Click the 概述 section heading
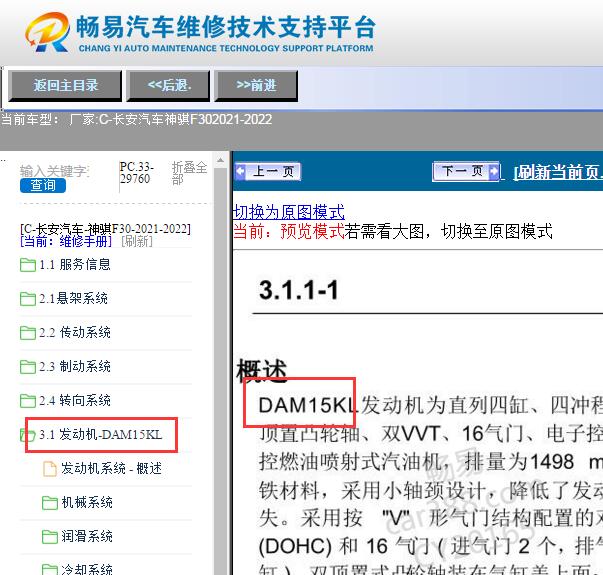Screen dimensions: 603x575 262,370
